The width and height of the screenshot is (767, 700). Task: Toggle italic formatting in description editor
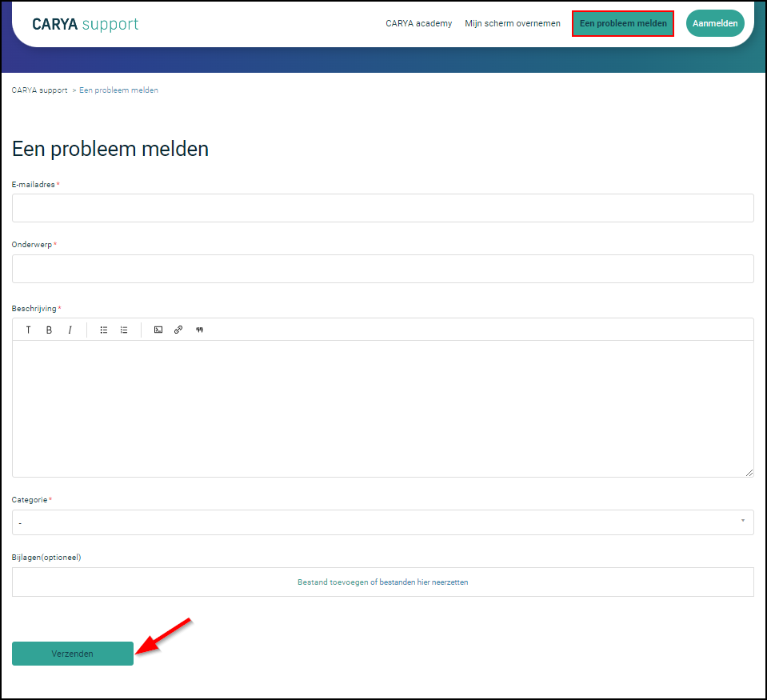click(x=70, y=330)
